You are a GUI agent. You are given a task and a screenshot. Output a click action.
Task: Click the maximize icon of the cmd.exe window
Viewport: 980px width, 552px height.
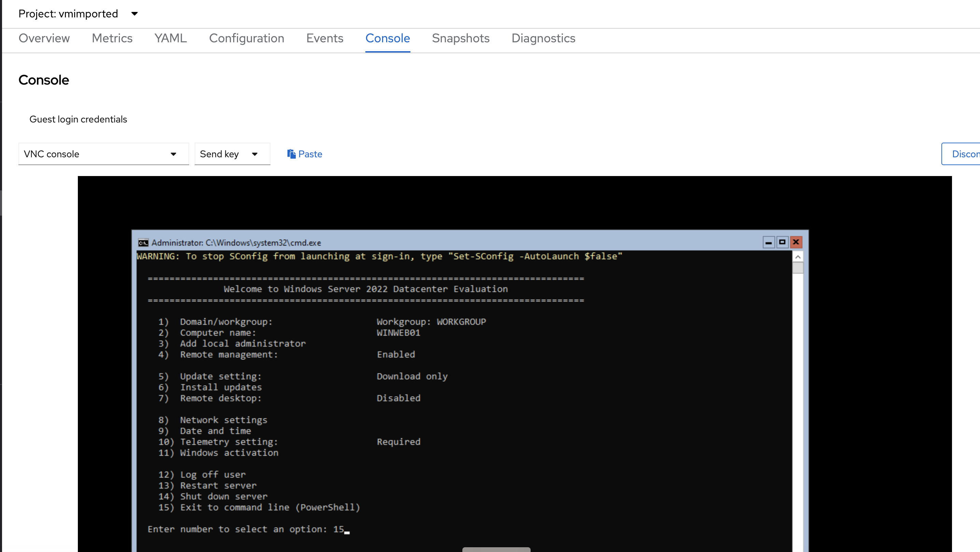point(782,242)
